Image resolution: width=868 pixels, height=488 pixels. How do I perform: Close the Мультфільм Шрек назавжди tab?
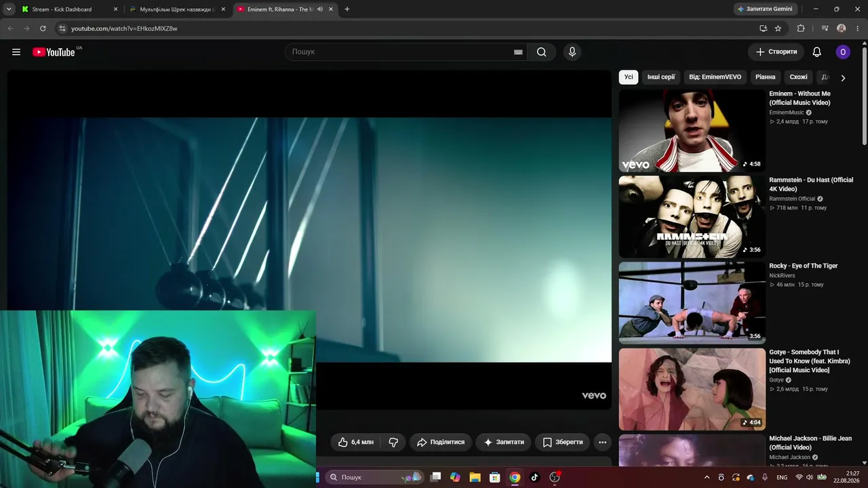click(x=223, y=9)
